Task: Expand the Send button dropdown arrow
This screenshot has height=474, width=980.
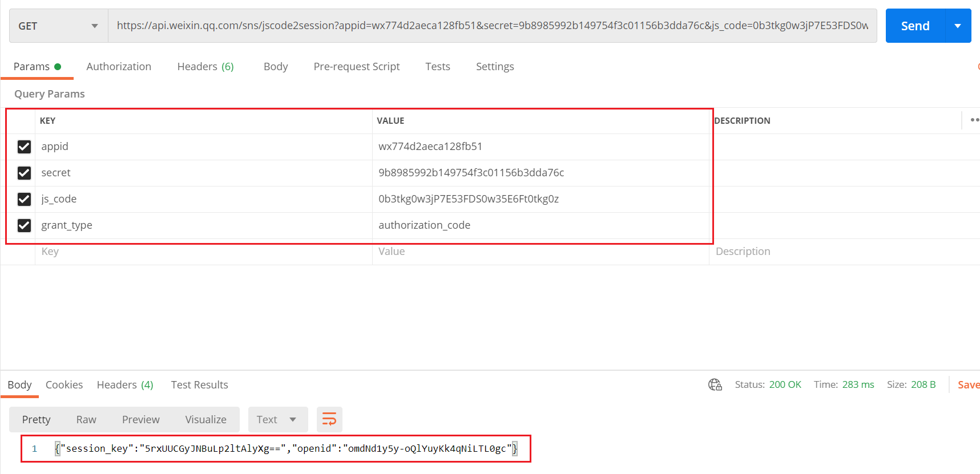Action: point(958,26)
